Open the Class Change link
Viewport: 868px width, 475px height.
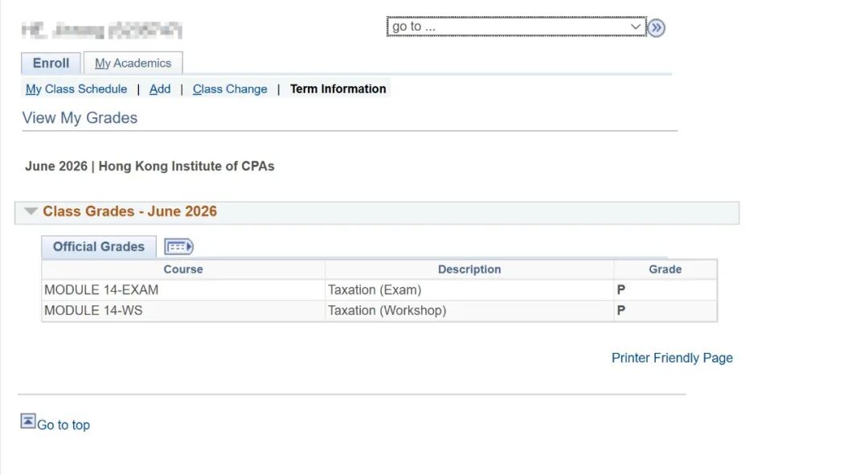coord(230,89)
